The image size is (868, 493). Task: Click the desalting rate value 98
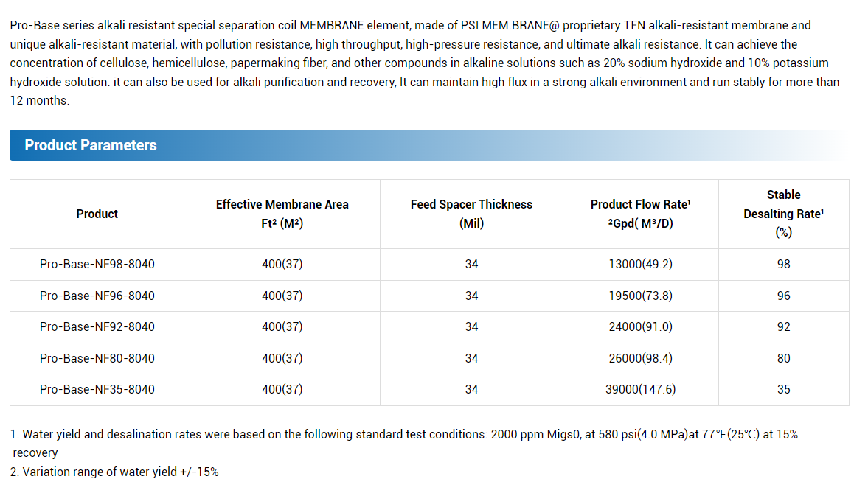pyautogui.click(x=783, y=265)
